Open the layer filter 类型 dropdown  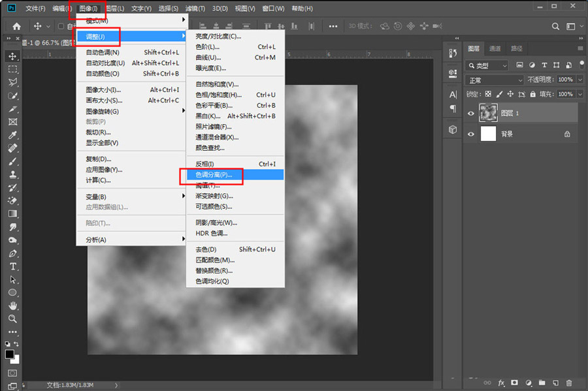tap(487, 65)
